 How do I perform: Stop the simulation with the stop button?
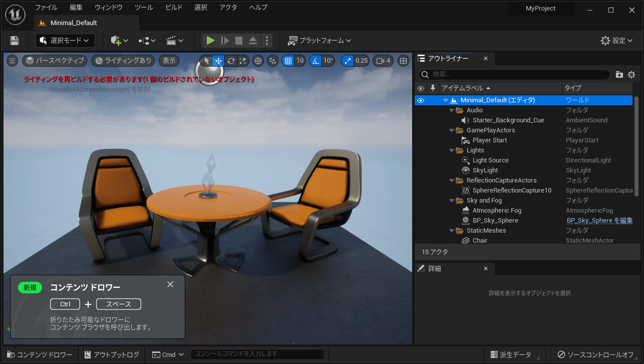(239, 41)
